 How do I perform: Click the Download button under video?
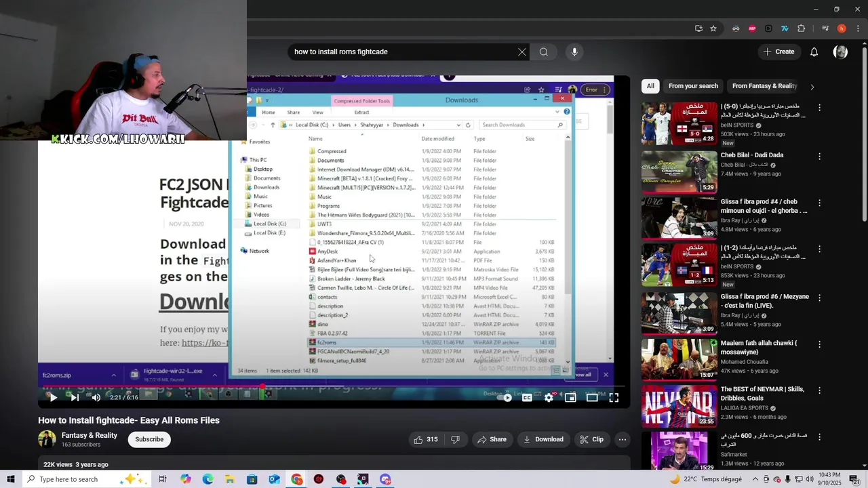543,439
